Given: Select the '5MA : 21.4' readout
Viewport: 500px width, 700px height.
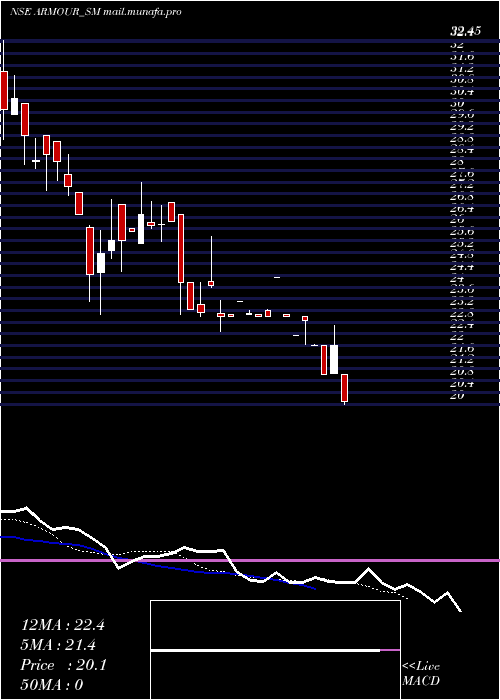Looking at the screenshot, I should click(x=58, y=645).
